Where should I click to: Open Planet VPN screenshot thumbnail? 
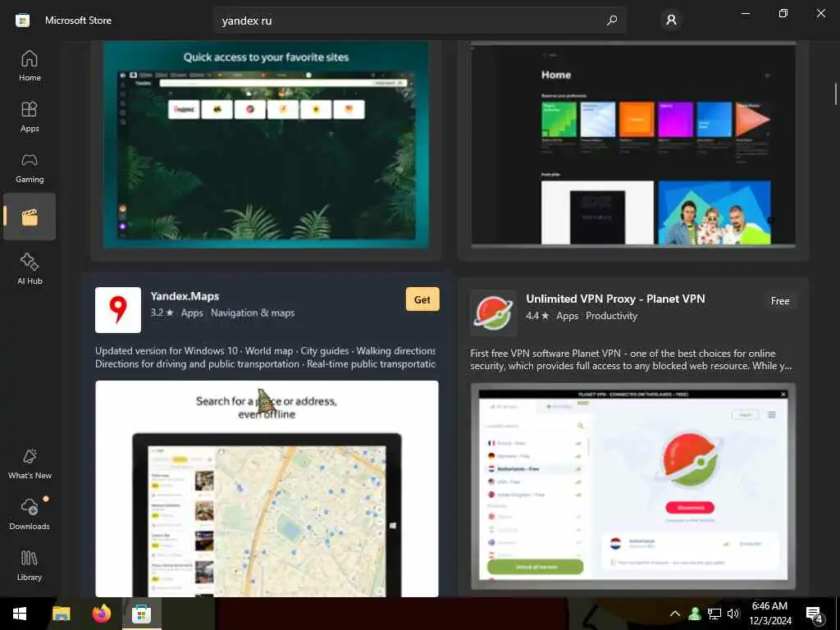[633, 486]
